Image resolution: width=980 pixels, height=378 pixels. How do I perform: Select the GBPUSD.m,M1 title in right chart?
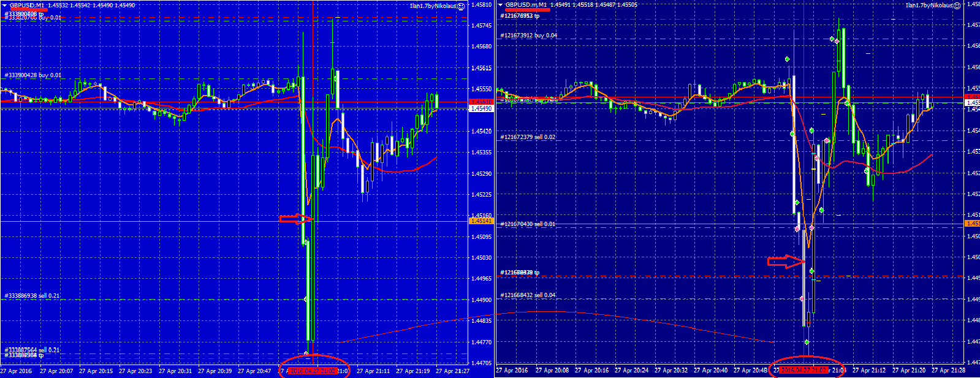[x=526, y=5]
